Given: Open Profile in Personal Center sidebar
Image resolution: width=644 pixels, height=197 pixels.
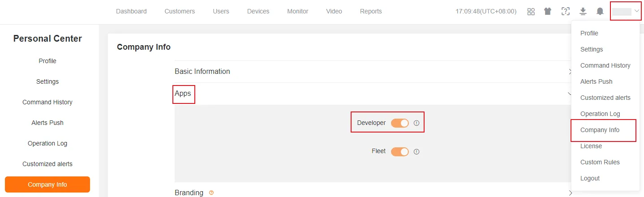Looking at the screenshot, I should 47,61.
